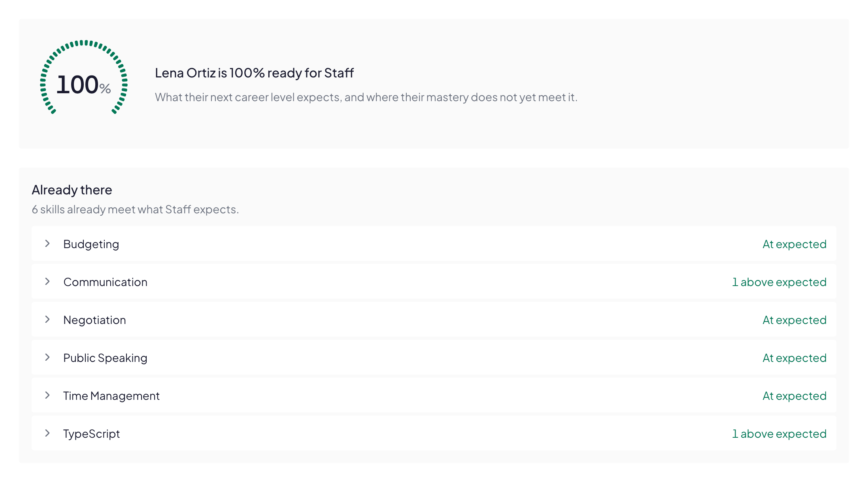Click the Communication skill name
Viewport: 868px width, 482px height.
point(105,282)
